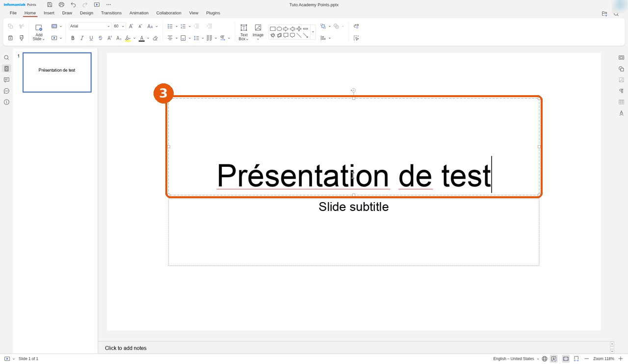
Task: Open table settings in right sidebar
Action: point(621,102)
